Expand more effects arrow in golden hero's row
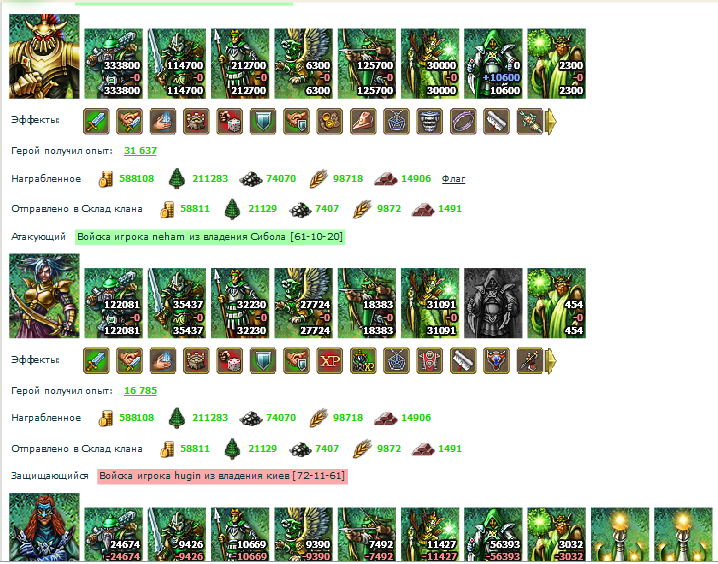Viewport: 718px width, 564px height. click(x=552, y=121)
